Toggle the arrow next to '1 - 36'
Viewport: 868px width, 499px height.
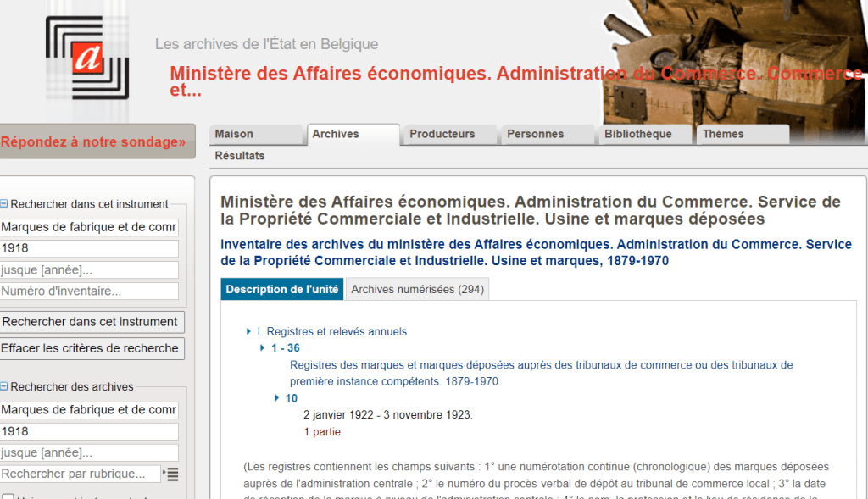263,348
